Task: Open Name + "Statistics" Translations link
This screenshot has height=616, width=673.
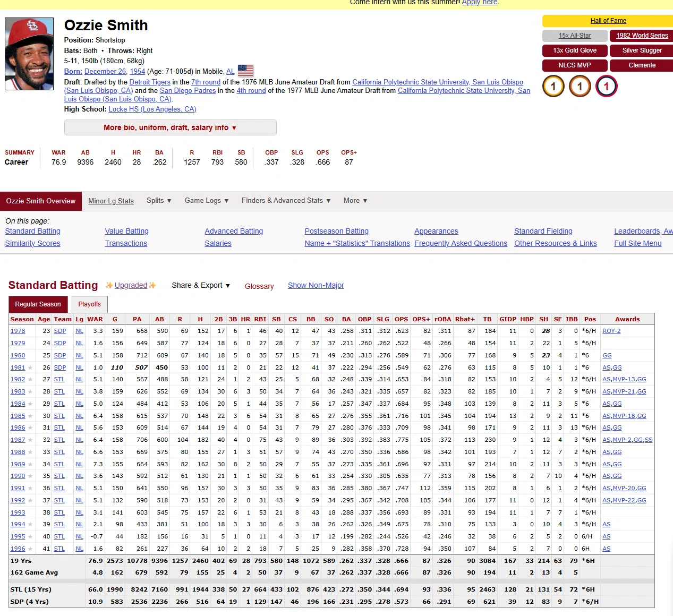Action: tap(357, 243)
